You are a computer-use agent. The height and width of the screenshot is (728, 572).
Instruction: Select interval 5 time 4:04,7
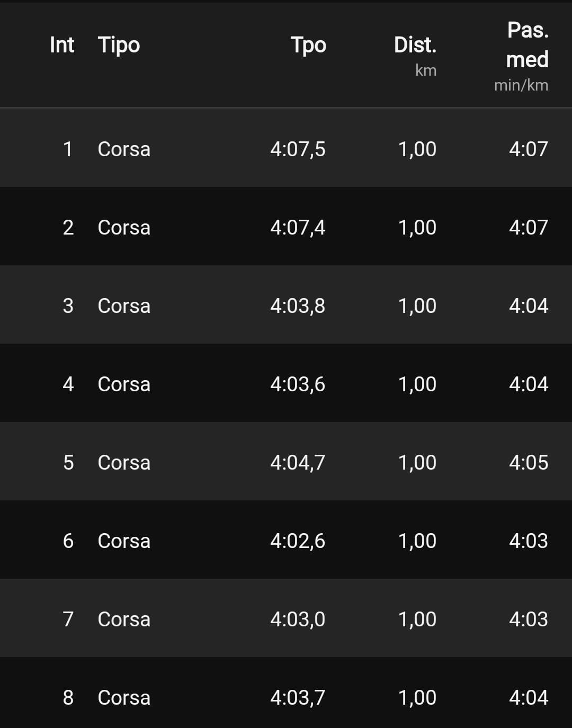(x=298, y=463)
